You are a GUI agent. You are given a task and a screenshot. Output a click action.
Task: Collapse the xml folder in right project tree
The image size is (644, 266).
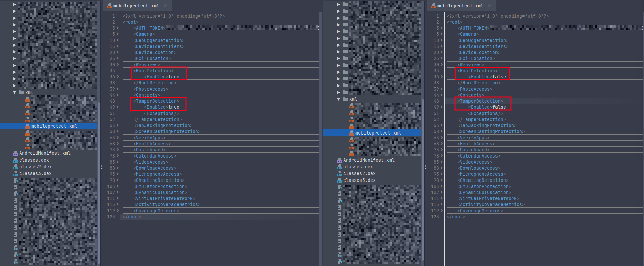click(338, 99)
